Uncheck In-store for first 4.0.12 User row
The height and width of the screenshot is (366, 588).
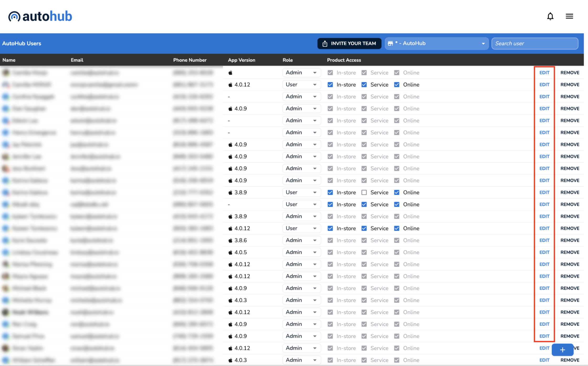330,85
